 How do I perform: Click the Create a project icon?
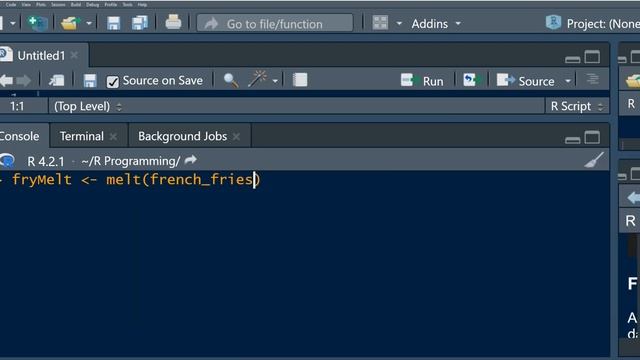[38, 23]
